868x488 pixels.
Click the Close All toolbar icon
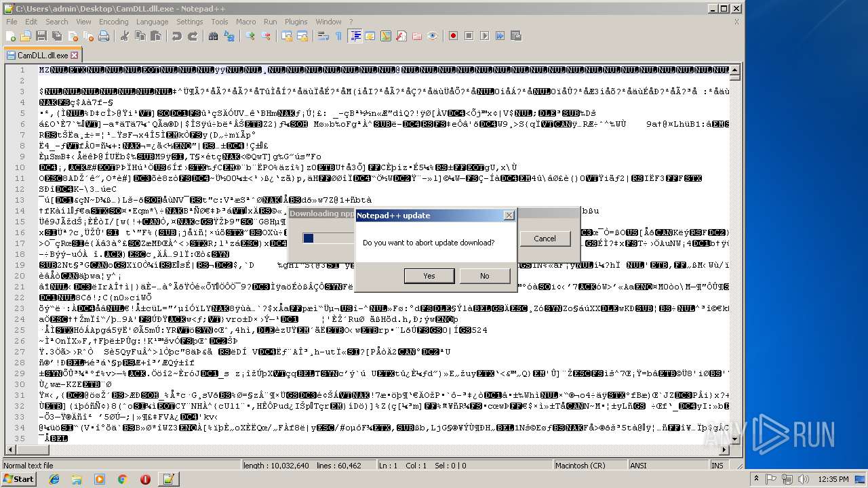(88, 36)
